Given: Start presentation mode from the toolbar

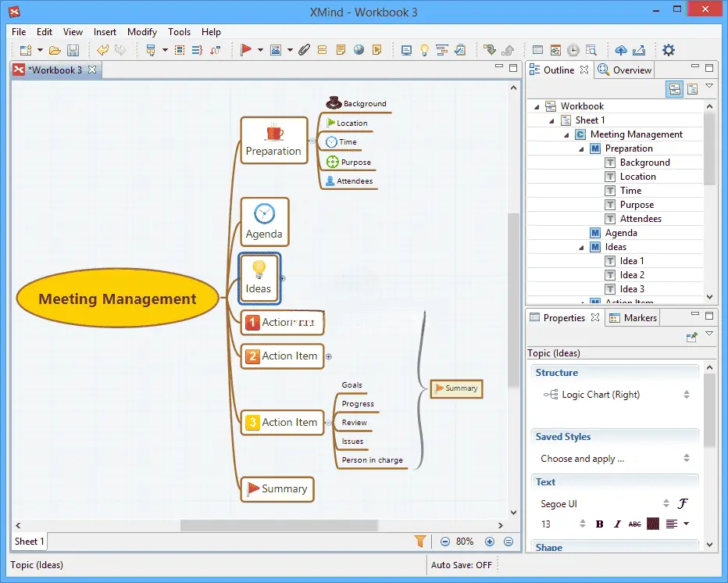Looking at the screenshot, I should (x=406, y=50).
